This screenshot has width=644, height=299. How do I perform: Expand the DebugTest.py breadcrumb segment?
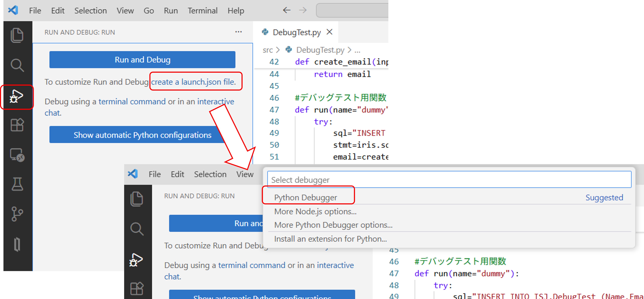click(320, 50)
